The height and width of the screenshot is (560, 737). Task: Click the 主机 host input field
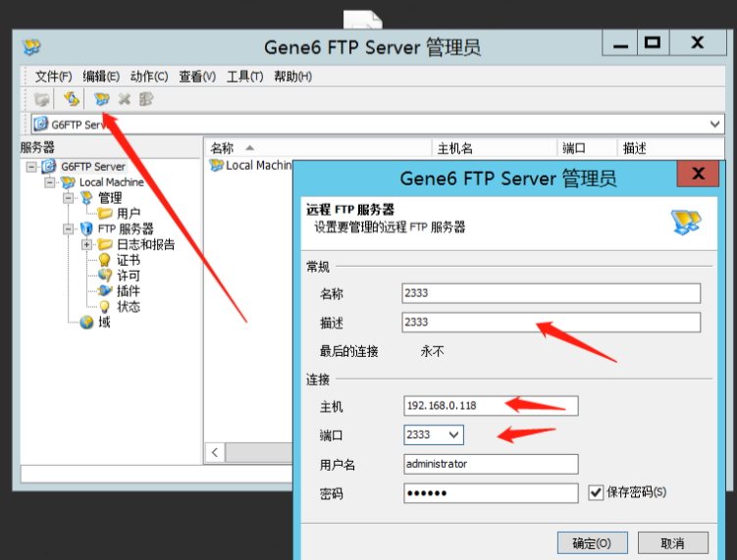[x=491, y=406]
